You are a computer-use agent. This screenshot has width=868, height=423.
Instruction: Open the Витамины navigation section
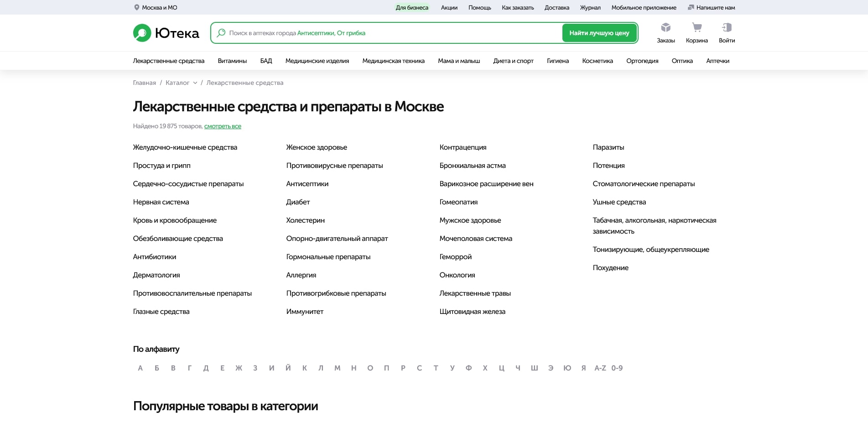[x=232, y=61]
